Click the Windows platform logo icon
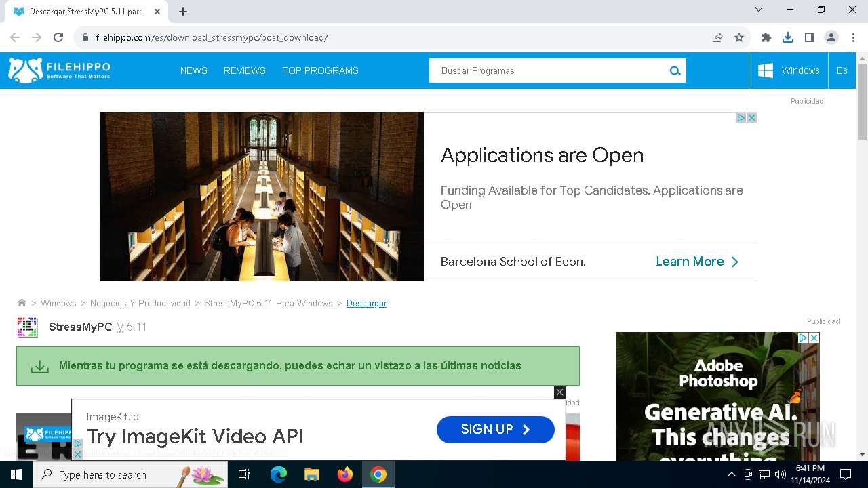868x488 pixels. coord(766,70)
